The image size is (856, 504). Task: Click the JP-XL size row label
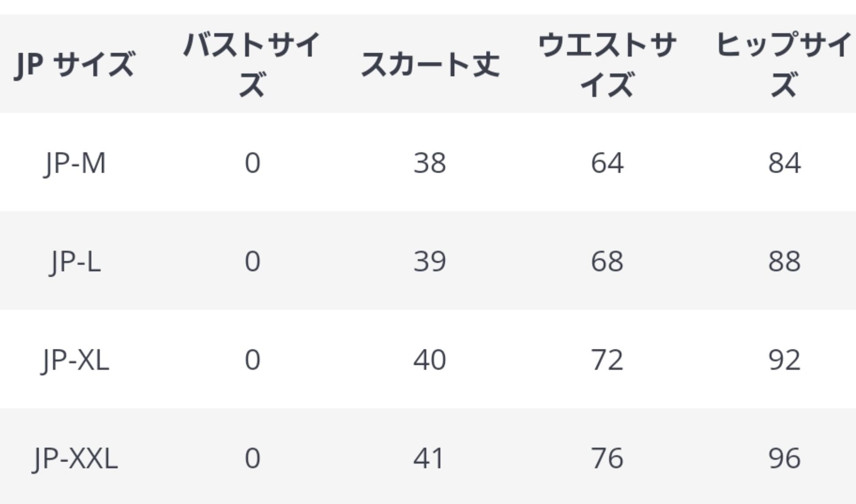74,360
